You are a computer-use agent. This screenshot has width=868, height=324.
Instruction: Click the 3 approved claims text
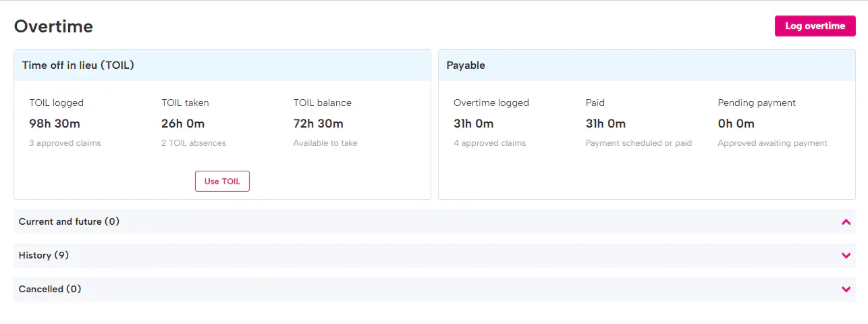65,143
